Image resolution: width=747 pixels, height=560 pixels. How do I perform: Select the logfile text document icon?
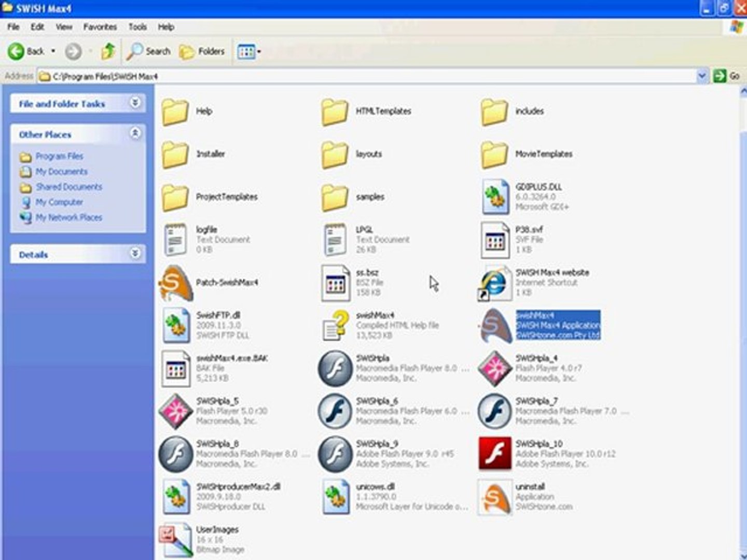(x=175, y=240)
